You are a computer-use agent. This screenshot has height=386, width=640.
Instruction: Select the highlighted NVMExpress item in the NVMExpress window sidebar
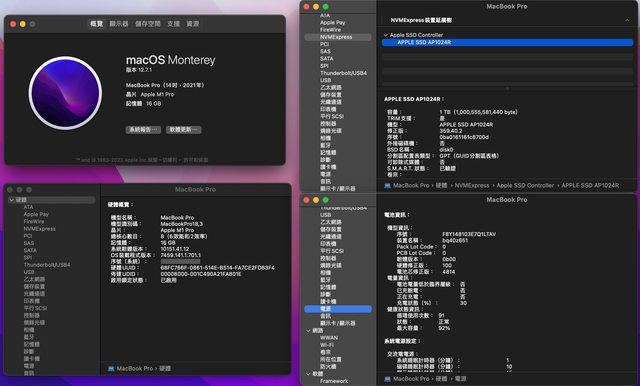point(338,37)
